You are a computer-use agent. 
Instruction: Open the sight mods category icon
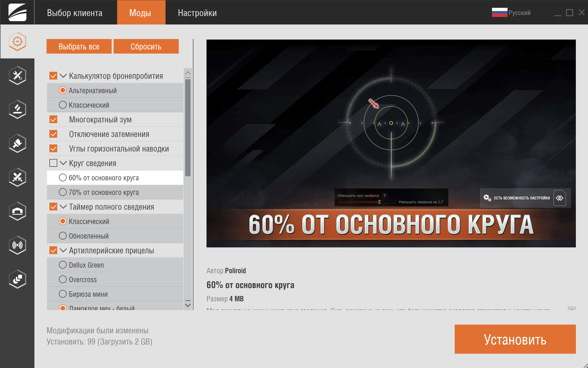click(x=17, y=41)
